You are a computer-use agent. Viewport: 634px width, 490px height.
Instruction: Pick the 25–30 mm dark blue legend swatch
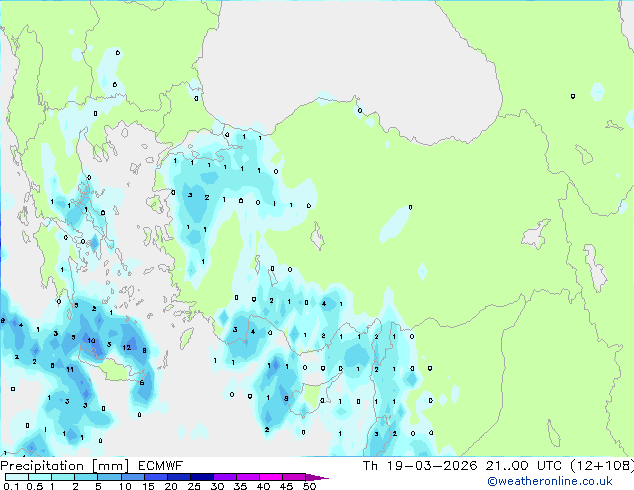point(202,477)
